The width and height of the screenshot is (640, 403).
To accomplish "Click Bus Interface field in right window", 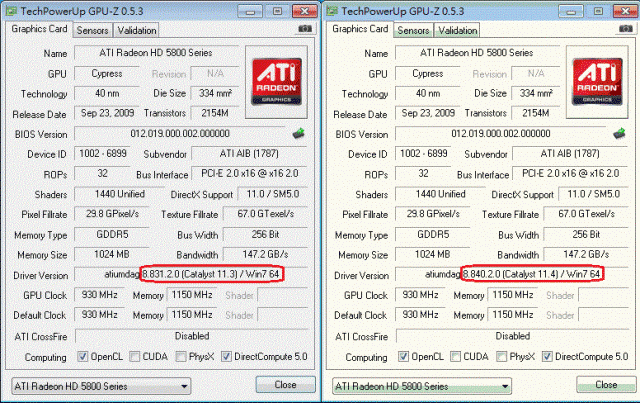I will [x=570, y=174].
